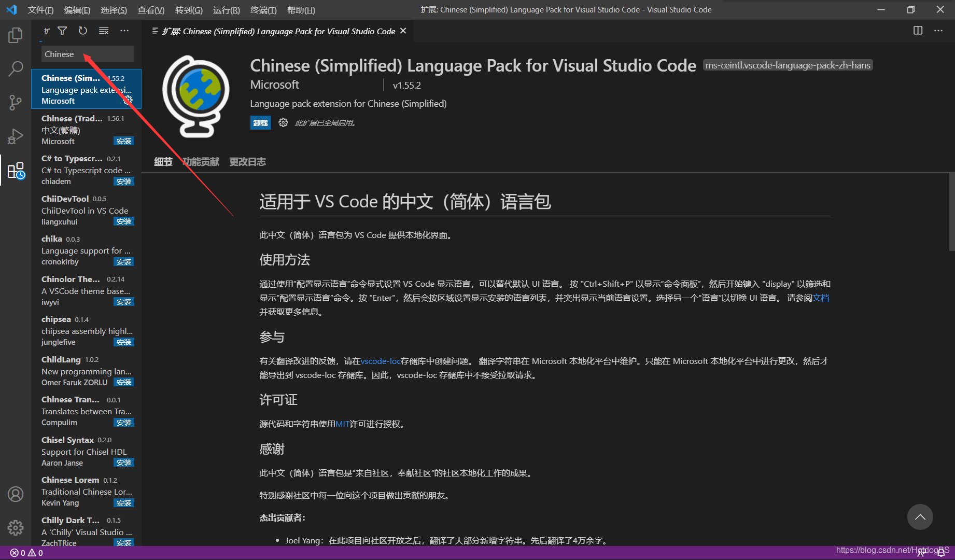Viewport: 955px width, 560px height.
Task: Click errors count in status bar
Action: click(x=18, y=553)
